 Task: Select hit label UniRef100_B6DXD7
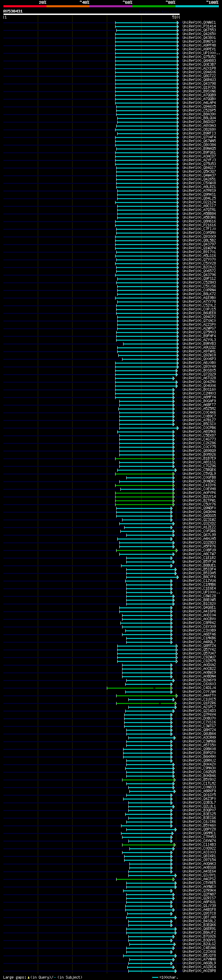199,122
